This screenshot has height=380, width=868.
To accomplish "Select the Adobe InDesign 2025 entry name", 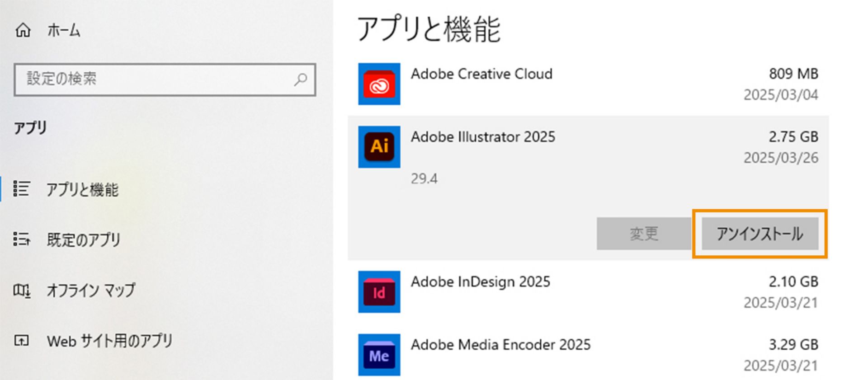I will pos(480,282).
